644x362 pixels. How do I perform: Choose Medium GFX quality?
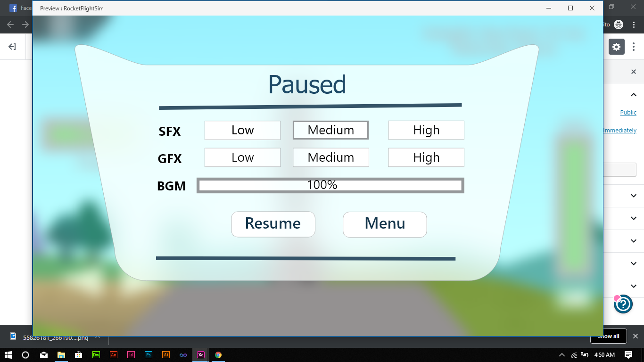pos(330,157)
